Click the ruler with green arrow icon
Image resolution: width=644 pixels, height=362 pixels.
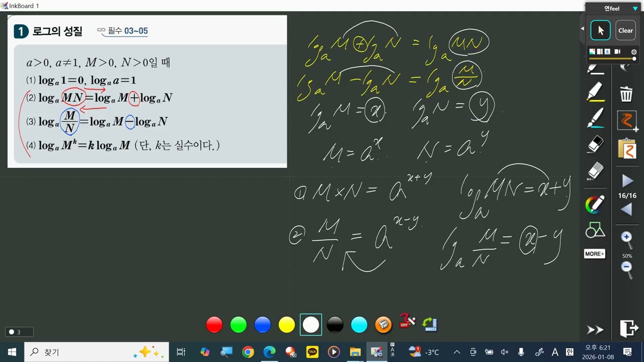click(x=430, y=324)
